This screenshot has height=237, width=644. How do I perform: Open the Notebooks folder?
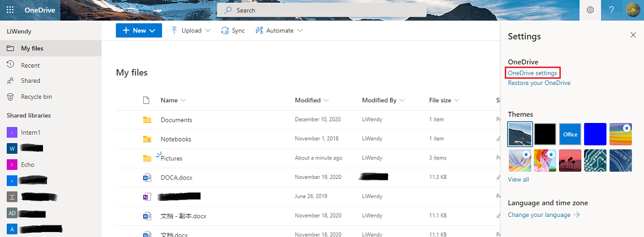tap(176, 139)
